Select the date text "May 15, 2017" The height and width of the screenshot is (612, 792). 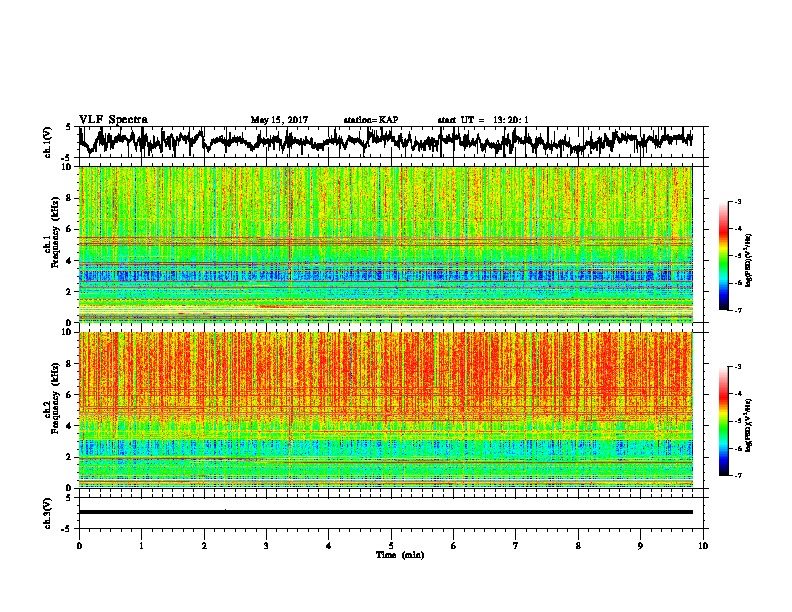point(279,120)
